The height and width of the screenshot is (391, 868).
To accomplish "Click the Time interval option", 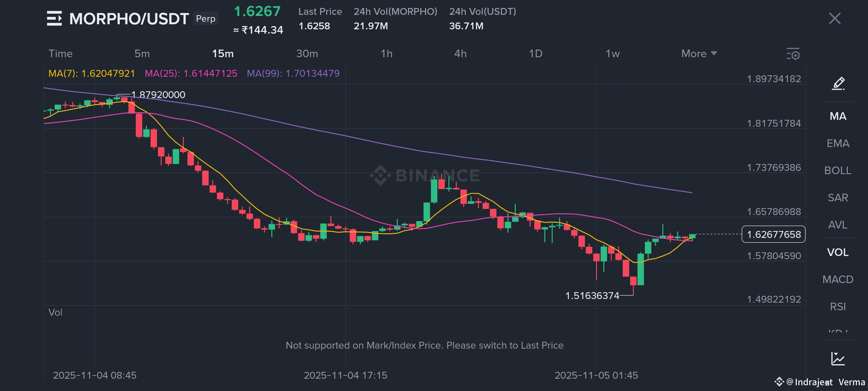I will click(x=60, y=54).
